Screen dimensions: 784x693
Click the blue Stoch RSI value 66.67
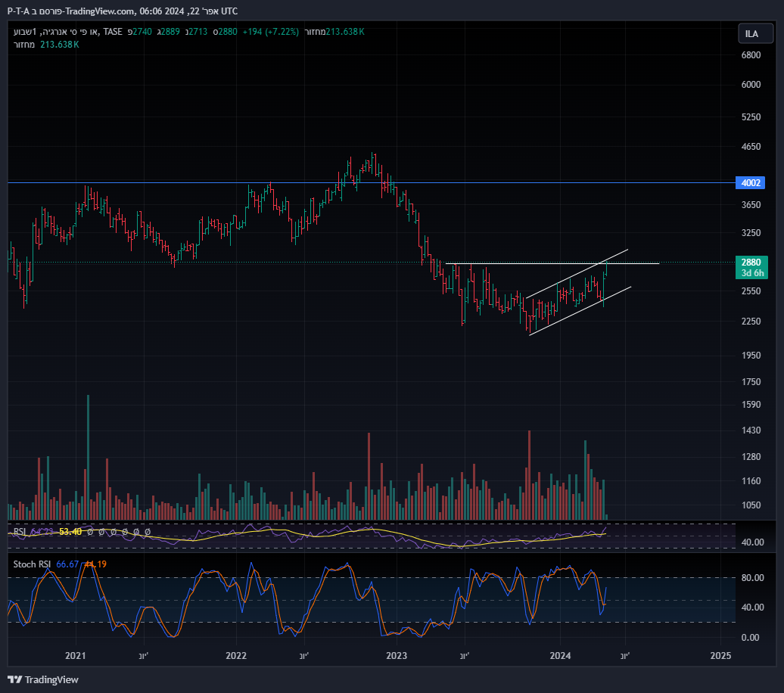pyautogui.click(x=68, y=564)
